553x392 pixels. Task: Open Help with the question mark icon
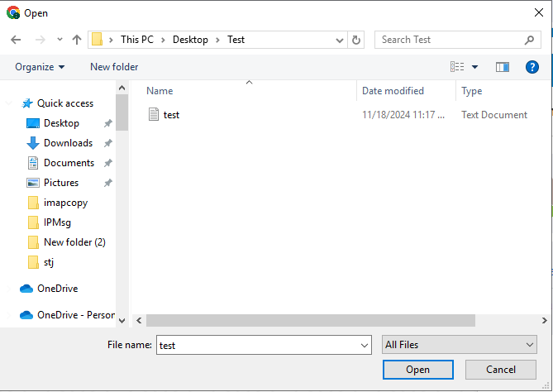coord(532,67)
